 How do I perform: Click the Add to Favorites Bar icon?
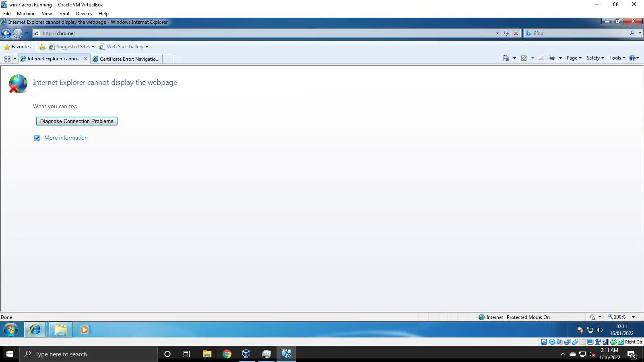(42, 47)
